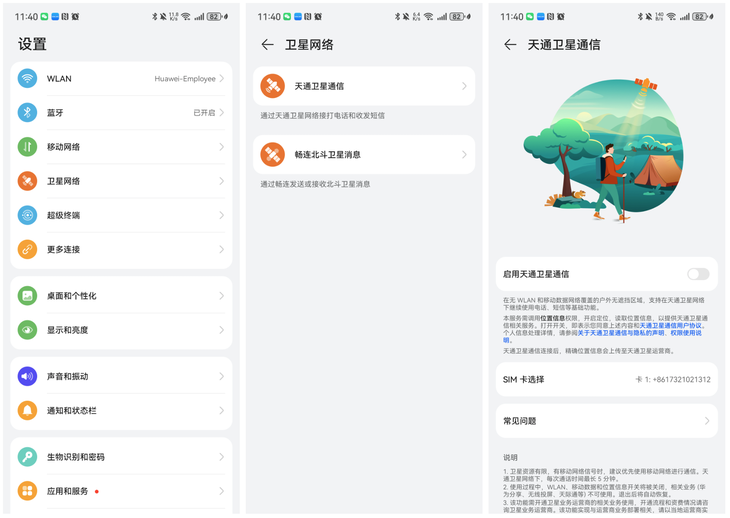Expand 卫星网络 row chevron in settings
Screen dimensions: 730x518
222,181
